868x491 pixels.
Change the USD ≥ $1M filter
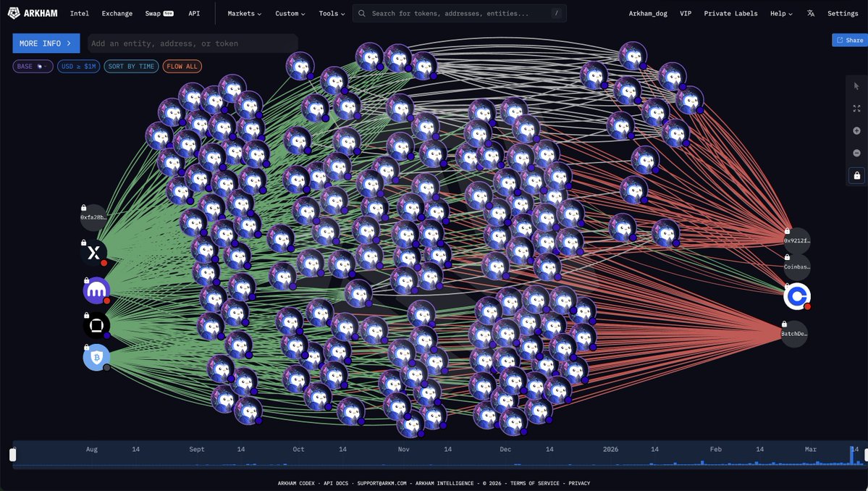79,67
